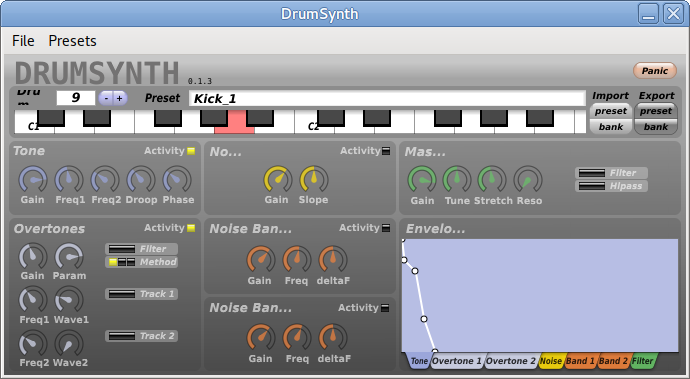The width and height of the screenshot is (690, 379).
Task: Toggle the Master Hipass switch
Action: point(611,186)
